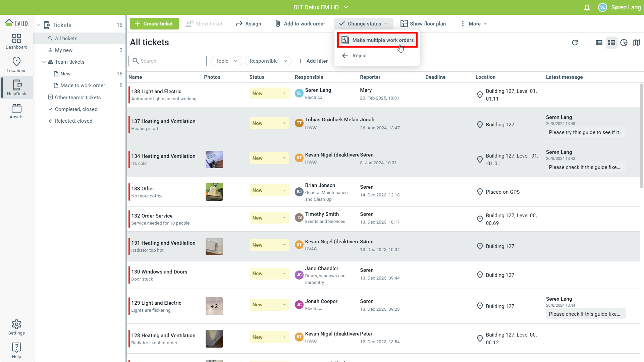Open the Responsible filter dropdown

click(268, 61)
